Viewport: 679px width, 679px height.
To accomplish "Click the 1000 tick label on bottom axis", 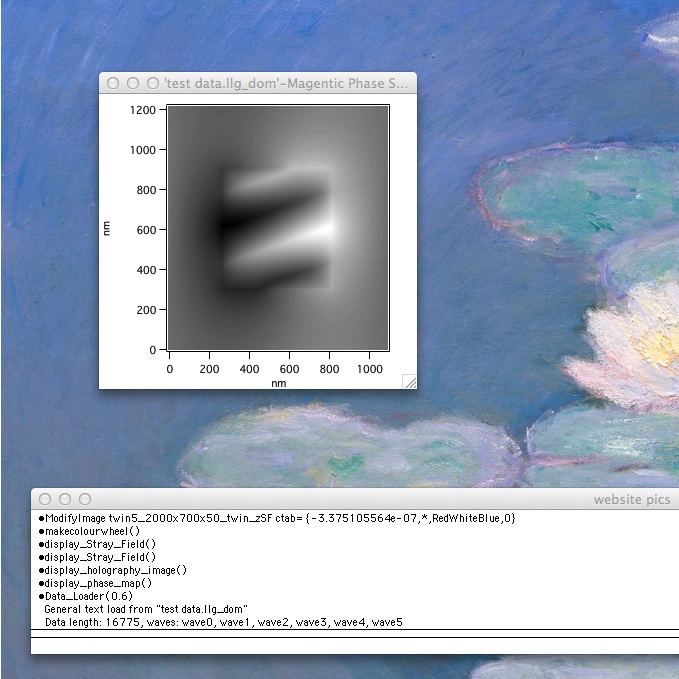I will 369,369.
